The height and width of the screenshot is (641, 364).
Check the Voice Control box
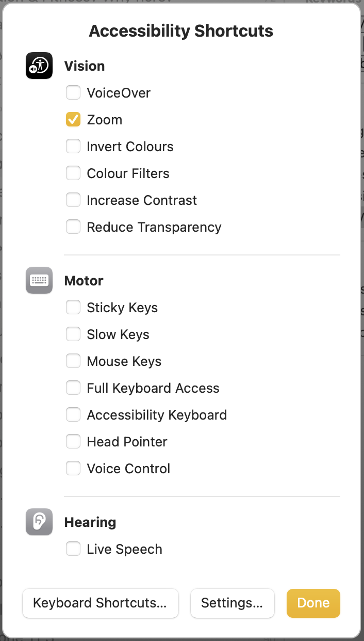point(73,469)
